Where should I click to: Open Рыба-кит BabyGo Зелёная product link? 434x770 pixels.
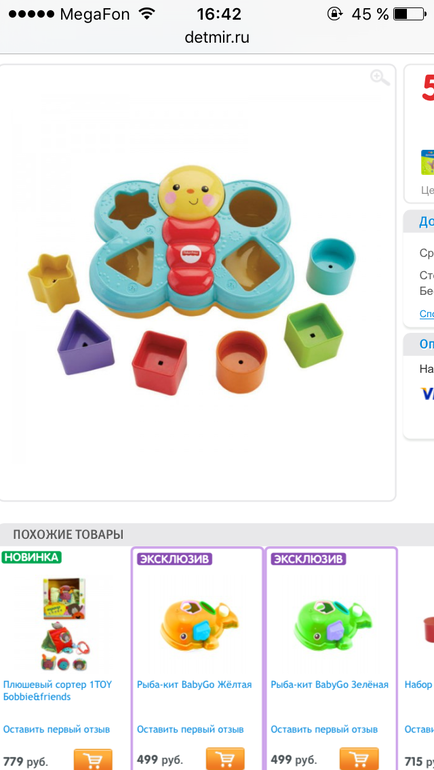click(x=329, y=685)
